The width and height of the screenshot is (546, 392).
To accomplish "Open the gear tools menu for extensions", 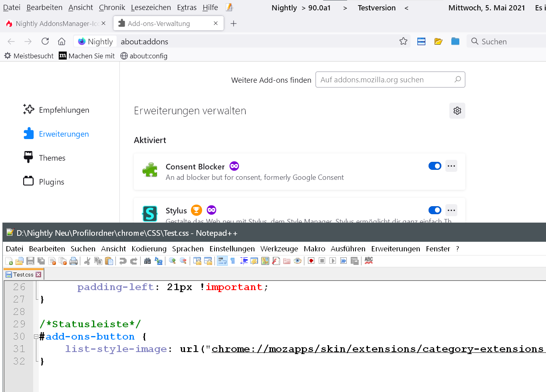I will point(457,111).
